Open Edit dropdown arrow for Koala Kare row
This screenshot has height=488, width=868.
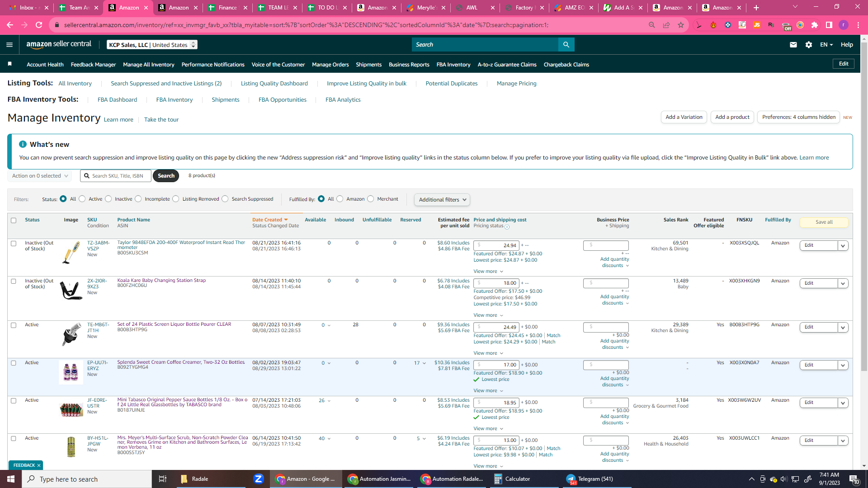click(x=843, y=283)
